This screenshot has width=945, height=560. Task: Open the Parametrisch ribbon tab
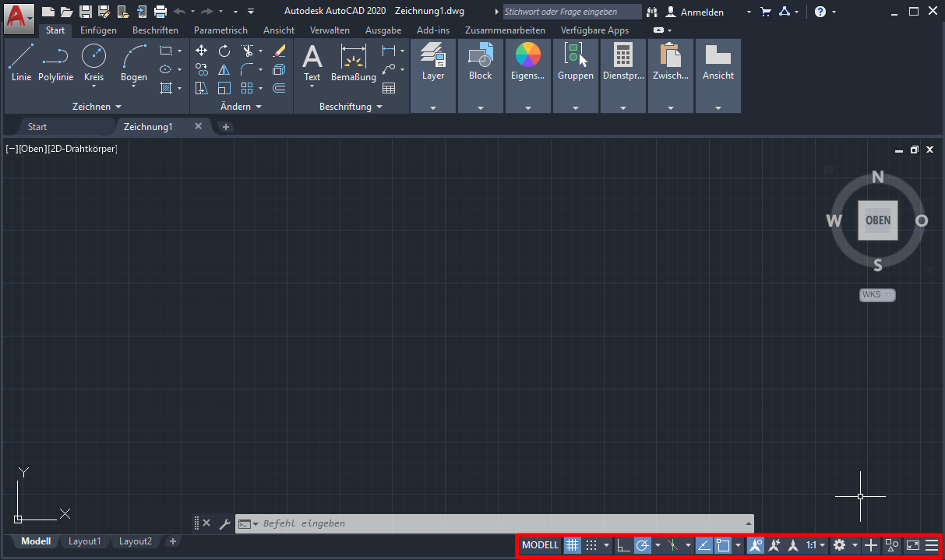tap(220, 30)
